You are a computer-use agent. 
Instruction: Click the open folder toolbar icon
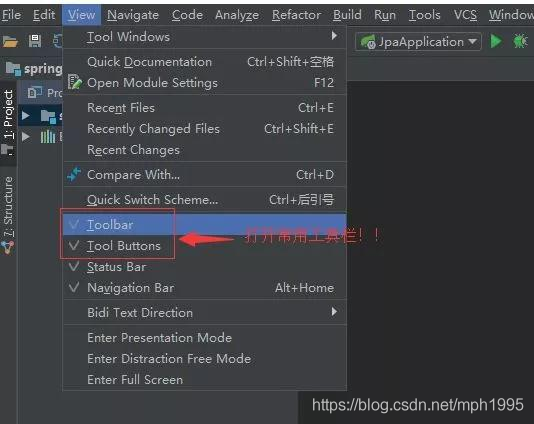[10, 42]
